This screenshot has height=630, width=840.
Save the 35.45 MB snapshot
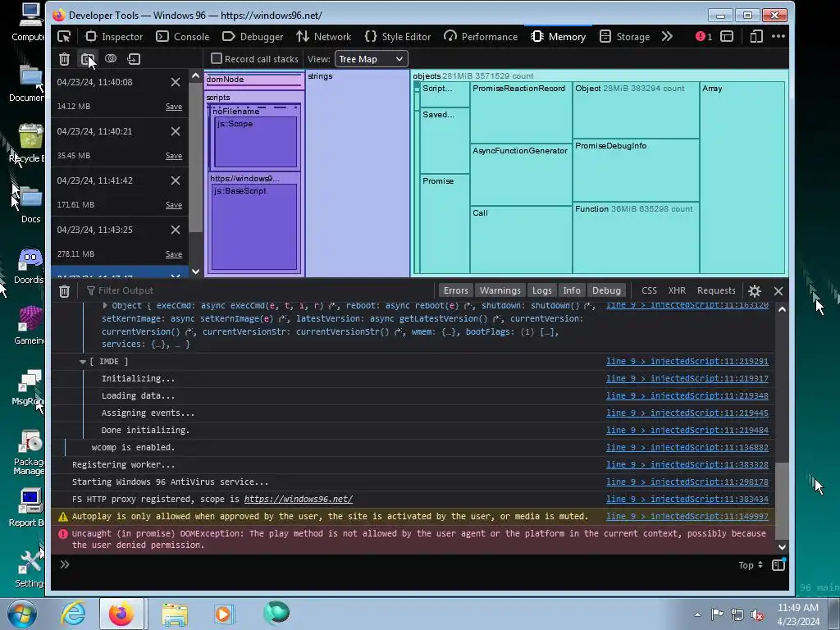[x=174, y=156]
